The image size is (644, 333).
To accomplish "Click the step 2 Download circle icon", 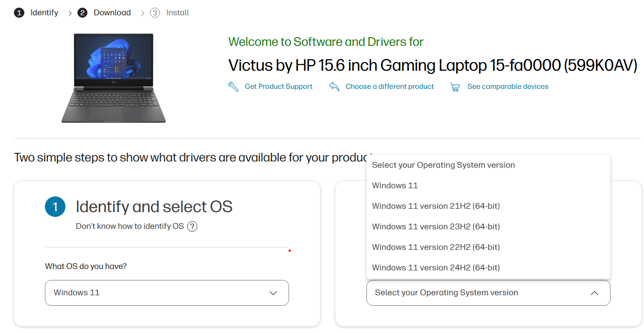I will pyautogui.click(x=82, y=13).
